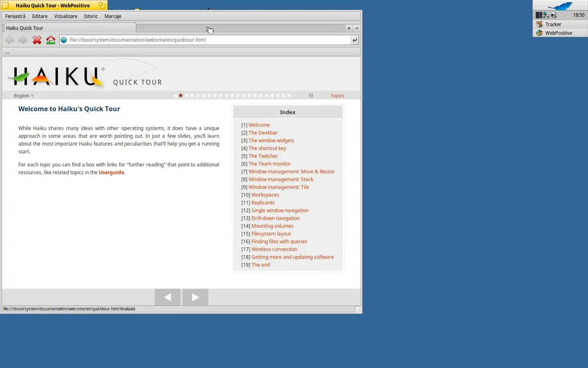Open Filesystem layout entry
This screenshot has height=368, width=588.
click(x=271, y=234)
